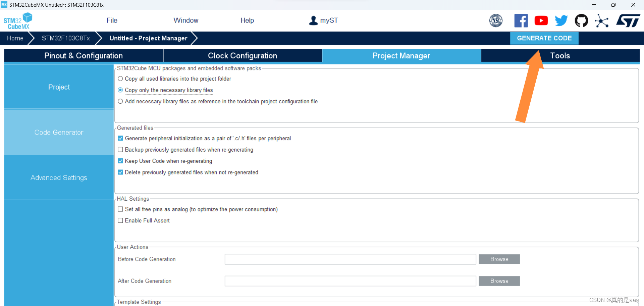This screenshot has height=306, width=644.
Task: Click the GENERATE CODE button
Action: [544, 38]
